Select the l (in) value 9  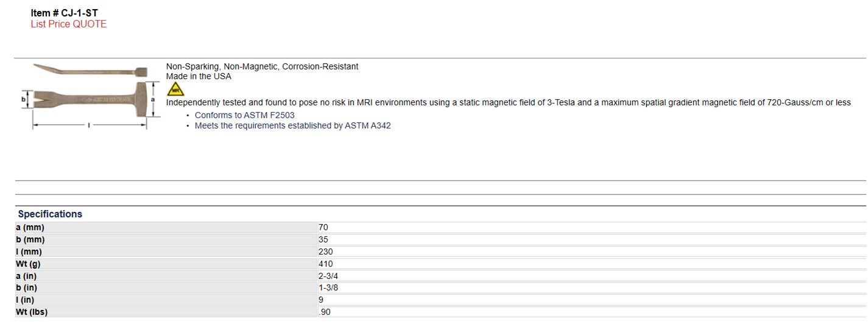[321, 300]
